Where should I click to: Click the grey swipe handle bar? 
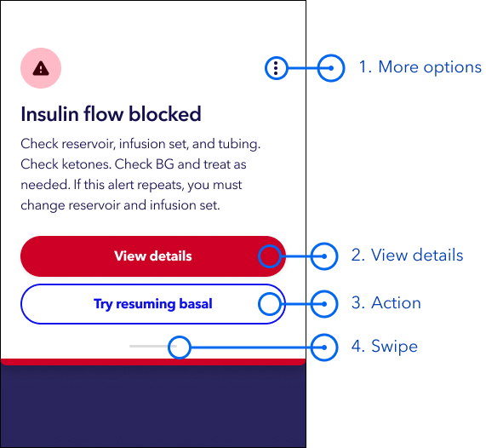coord(153,347)
